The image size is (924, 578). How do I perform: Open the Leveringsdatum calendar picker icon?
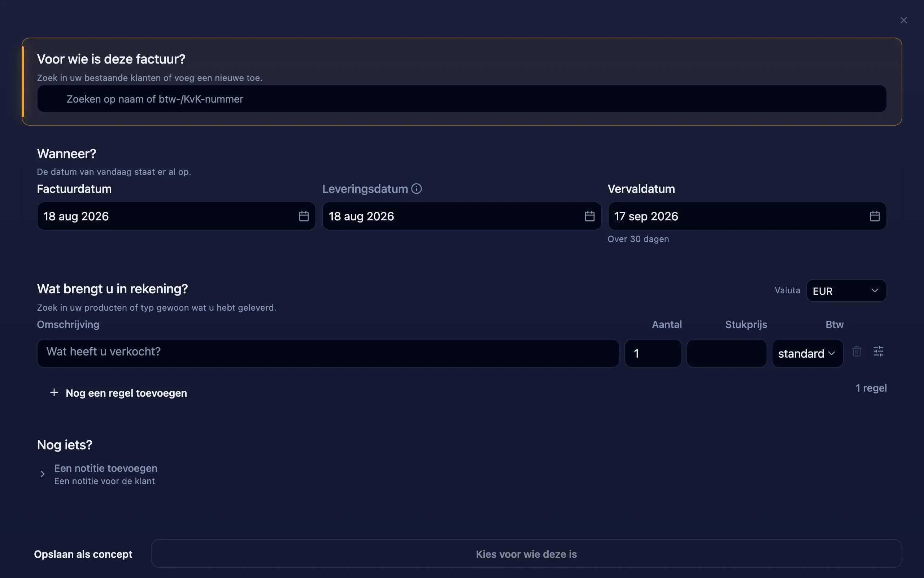click(x=589, y=216)
